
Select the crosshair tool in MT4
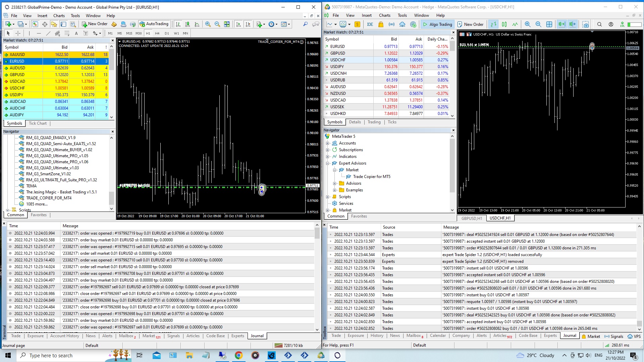pyautogui.click(x=18, y=33)
